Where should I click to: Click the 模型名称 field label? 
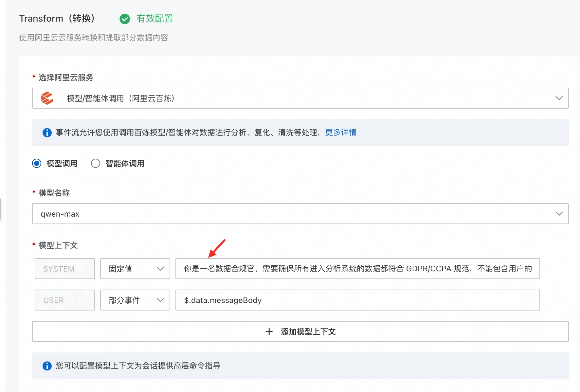tap(54, 193)
